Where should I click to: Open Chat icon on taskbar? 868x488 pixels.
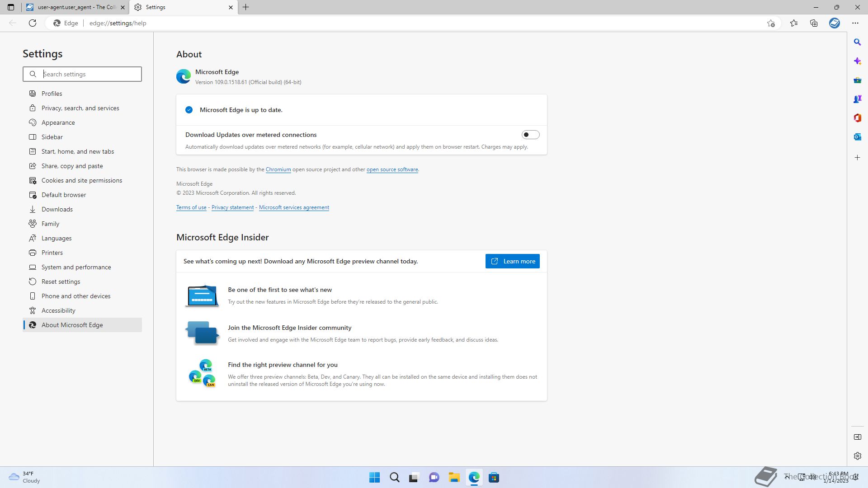[x=434, y=478]
